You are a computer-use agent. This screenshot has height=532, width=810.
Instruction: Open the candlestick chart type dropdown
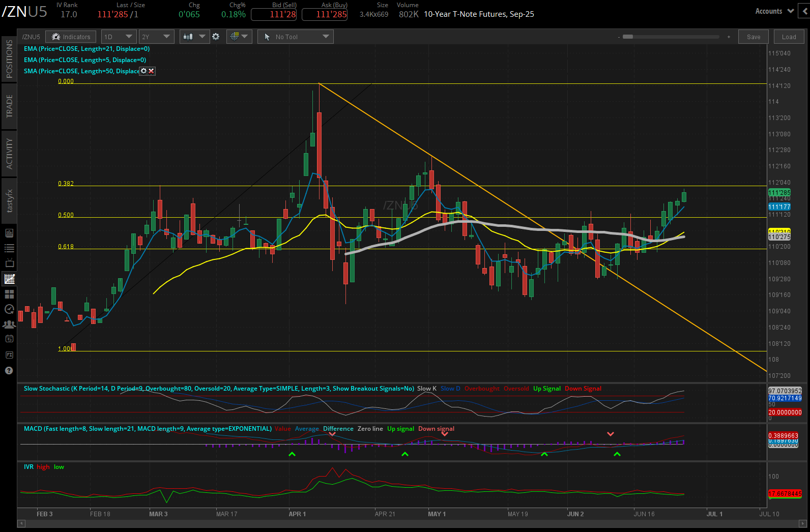(x=194, y=37)
